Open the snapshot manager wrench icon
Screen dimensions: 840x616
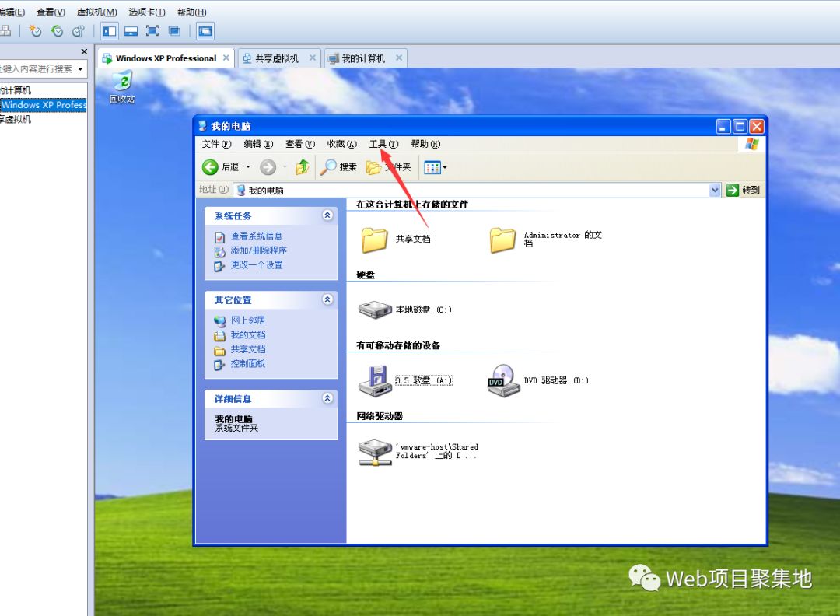coord(79,31)
